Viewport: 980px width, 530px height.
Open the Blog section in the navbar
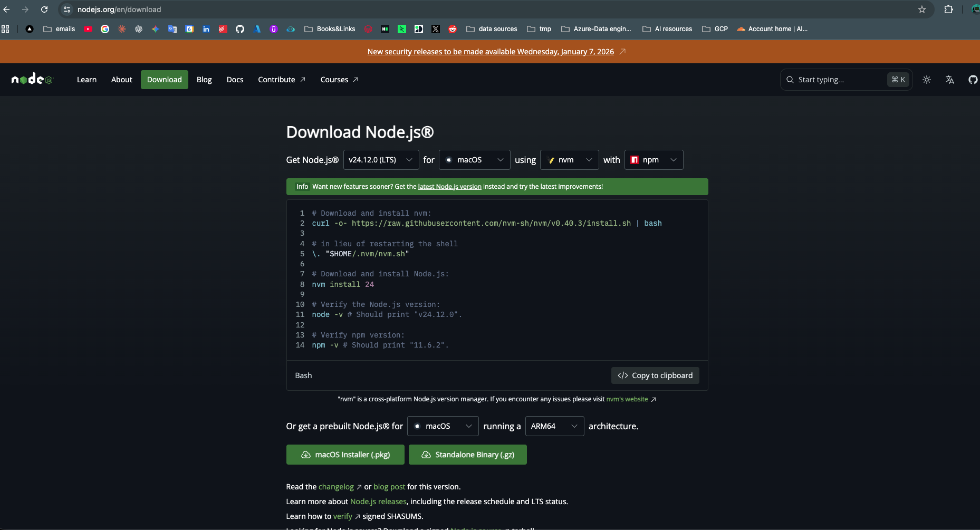point(204,80)
